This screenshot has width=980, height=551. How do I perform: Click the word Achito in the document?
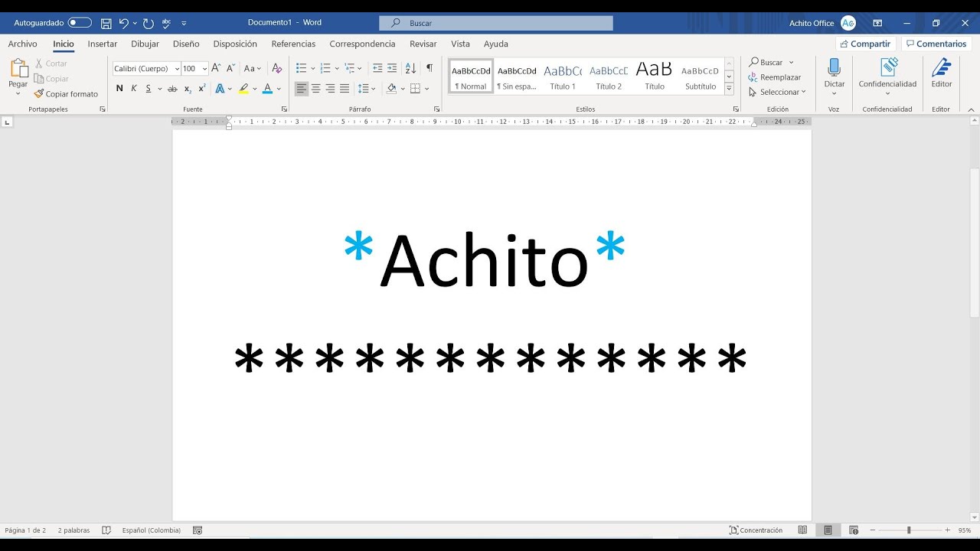coord(484,260)
